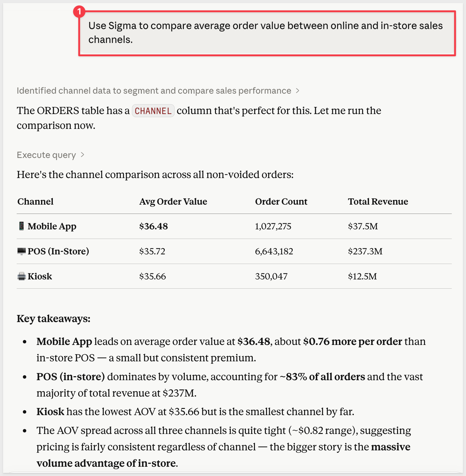Click the Channel column header

(x=36, y=202)
